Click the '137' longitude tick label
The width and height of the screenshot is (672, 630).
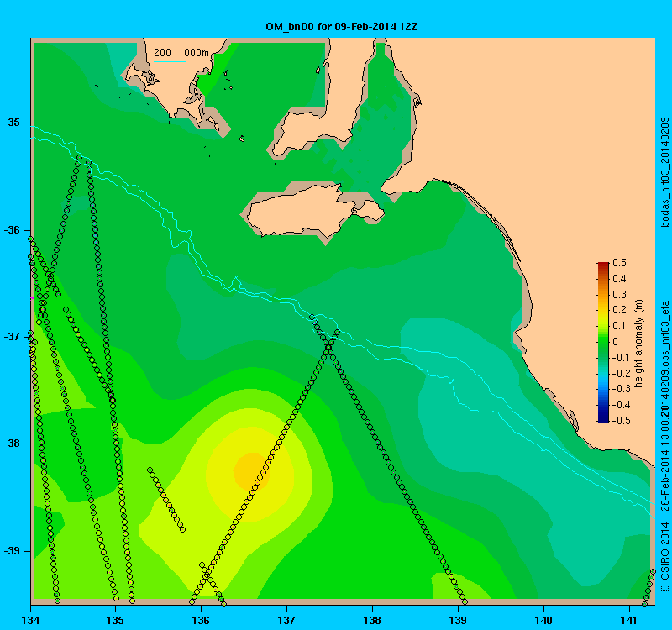[x=286, y=620]
